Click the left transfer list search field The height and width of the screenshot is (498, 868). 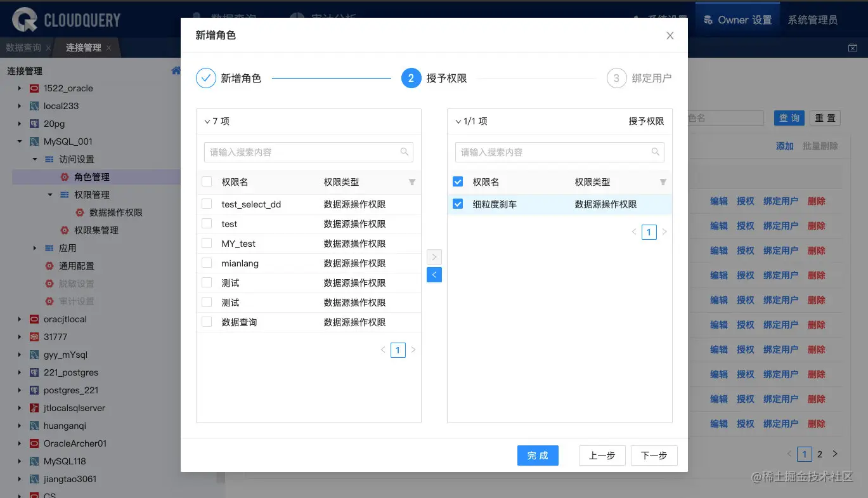309,152
